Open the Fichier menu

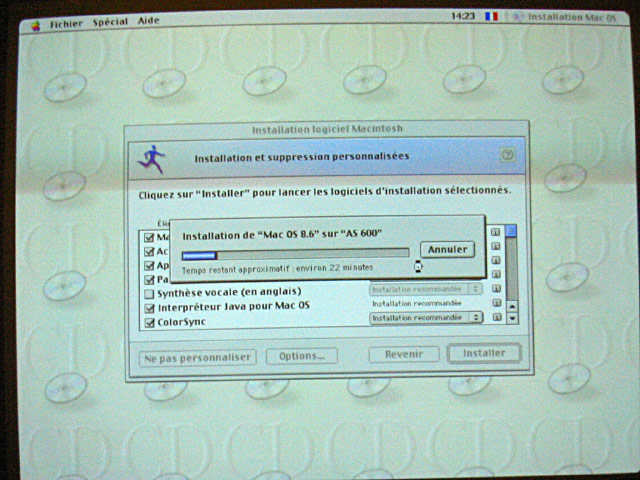point(66,24)
